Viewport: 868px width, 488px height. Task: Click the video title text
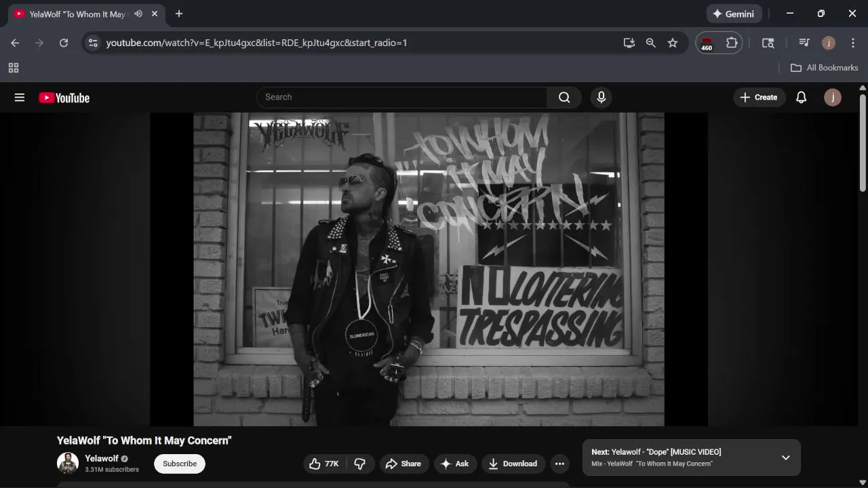(x=144, y=441)
